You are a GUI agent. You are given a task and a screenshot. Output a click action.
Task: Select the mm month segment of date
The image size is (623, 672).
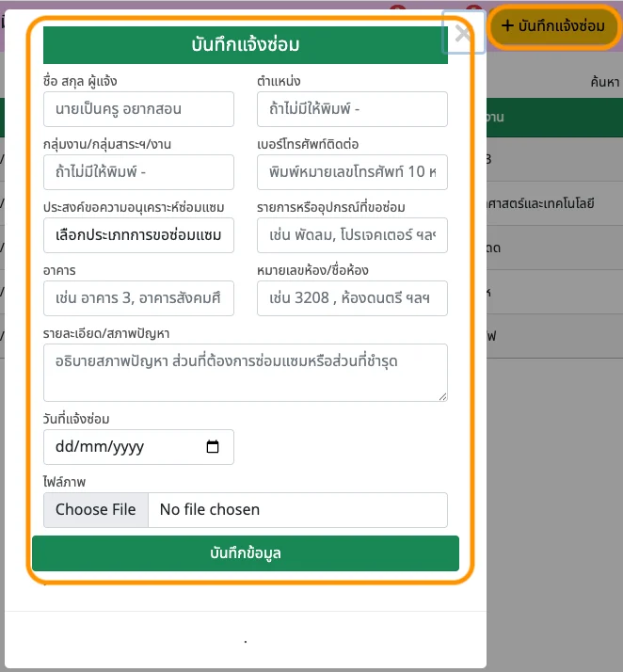(94, 447)
